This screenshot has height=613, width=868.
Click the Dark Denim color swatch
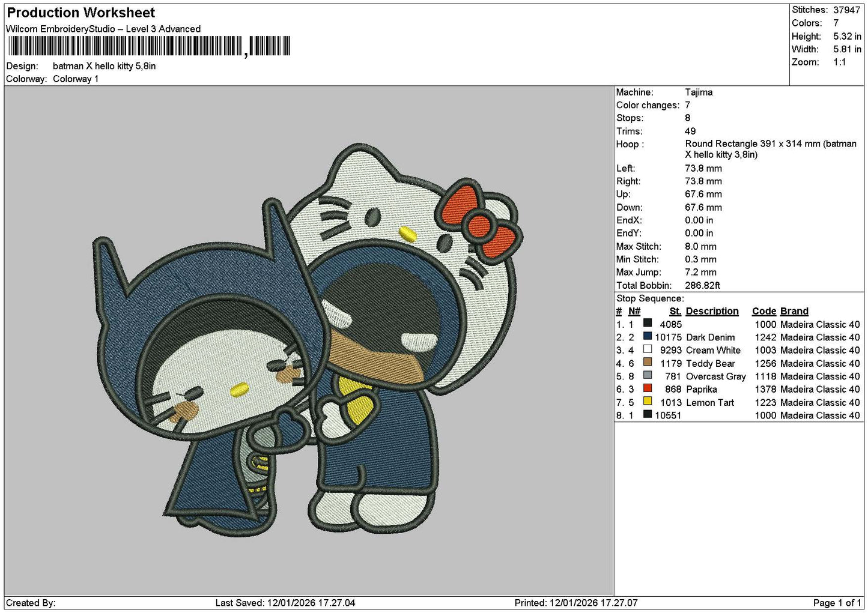click(x=648, y=336)
